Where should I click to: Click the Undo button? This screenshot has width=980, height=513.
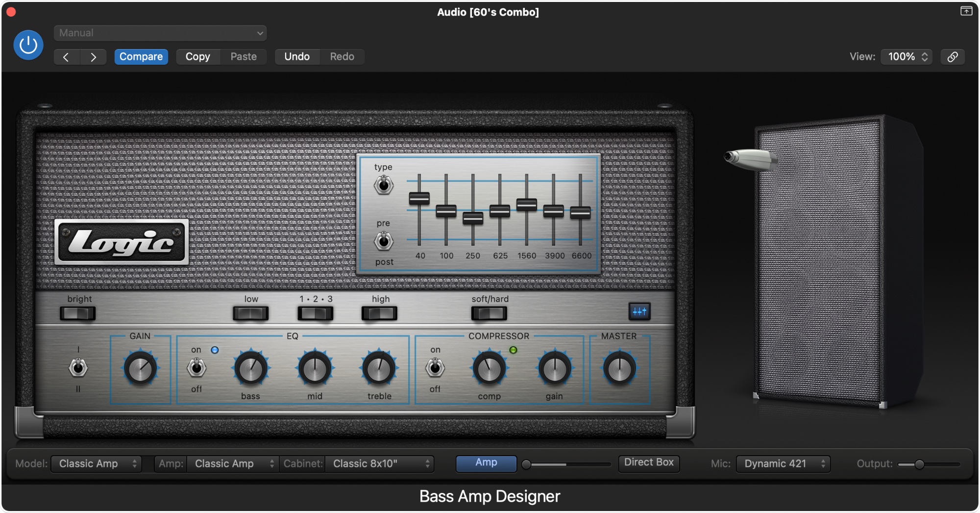(x=297, y=57)
